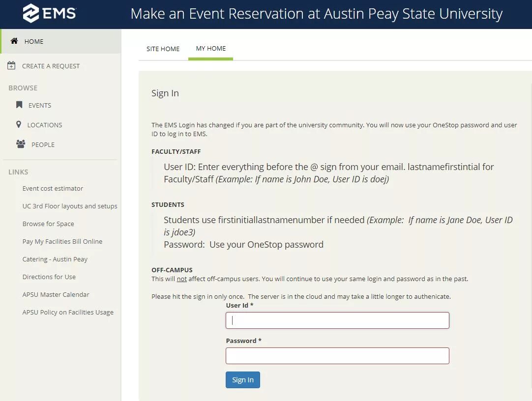Open the HOME sidebar item
532x401 pixels.
tap(61, 41)
